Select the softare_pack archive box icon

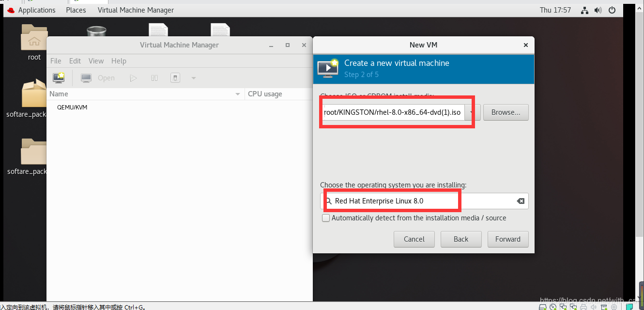34,94
